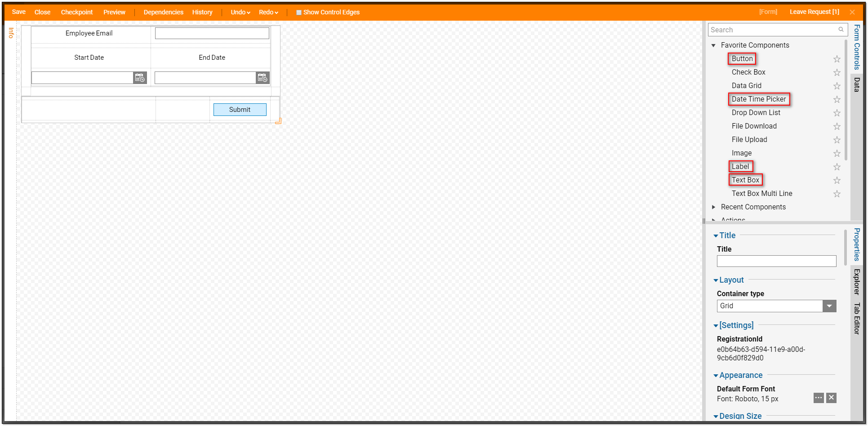Open the Tab Editor side tab
This screenshot has width=868, height=426.
(x=857, y=319)
